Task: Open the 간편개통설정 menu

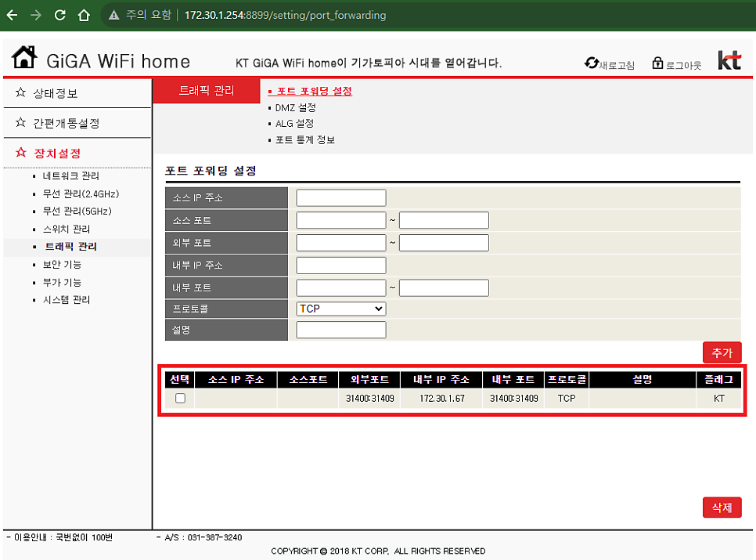Action: [66, 123]
